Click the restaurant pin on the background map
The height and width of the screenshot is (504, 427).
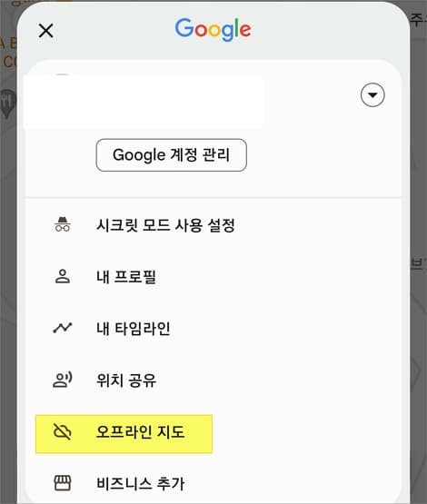click(7, 103)
